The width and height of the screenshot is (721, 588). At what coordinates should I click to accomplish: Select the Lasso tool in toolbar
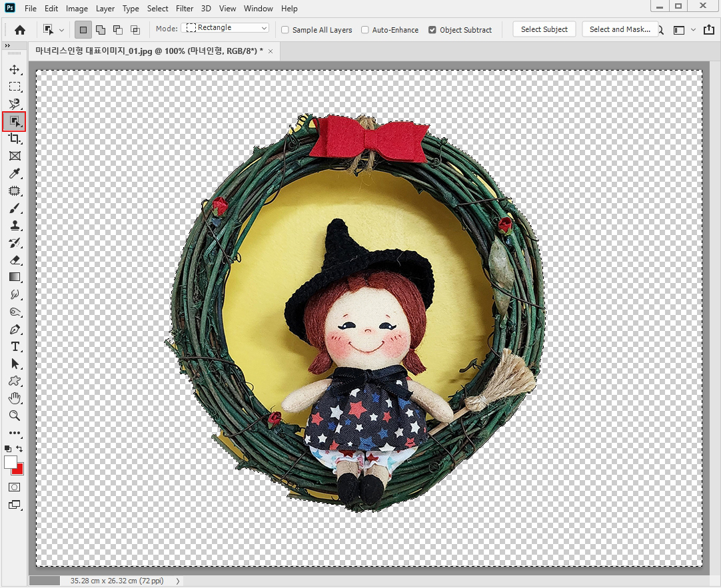14,104
